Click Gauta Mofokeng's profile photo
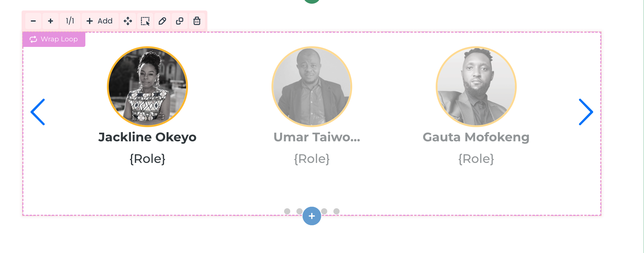644x253 pixels. coord(476,87)
